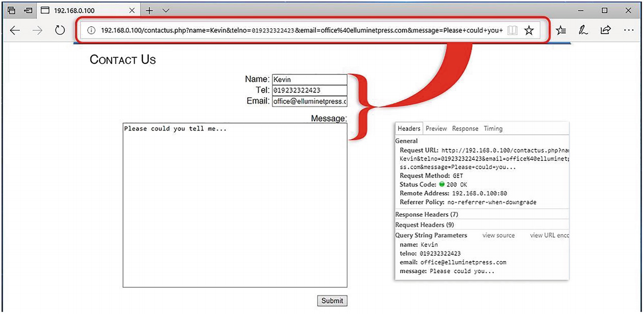This screenshot has height=314, width=644.
Task: Click the site information icon in address bar
Action: point(91,30)
